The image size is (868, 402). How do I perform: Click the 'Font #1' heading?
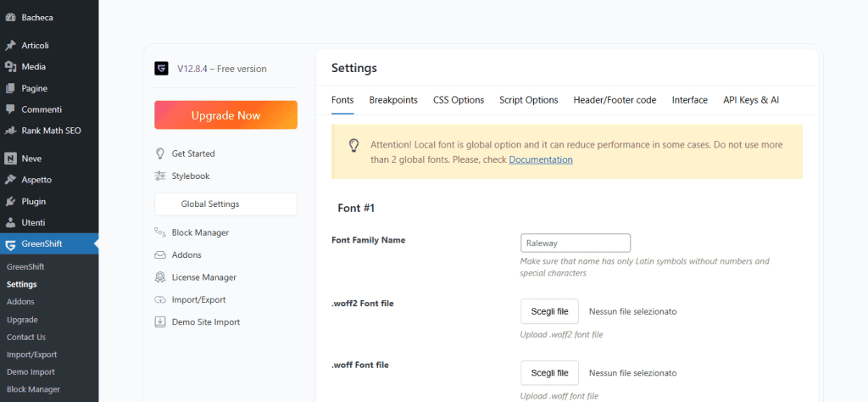pos(356,208)
